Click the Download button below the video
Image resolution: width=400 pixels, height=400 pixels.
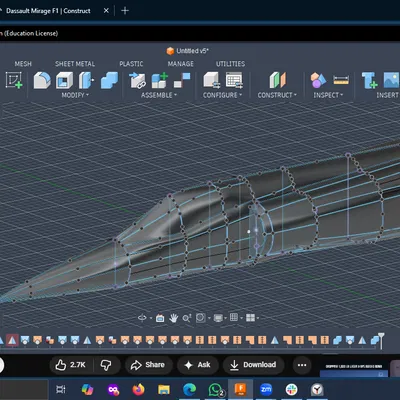tap(254, 365)
